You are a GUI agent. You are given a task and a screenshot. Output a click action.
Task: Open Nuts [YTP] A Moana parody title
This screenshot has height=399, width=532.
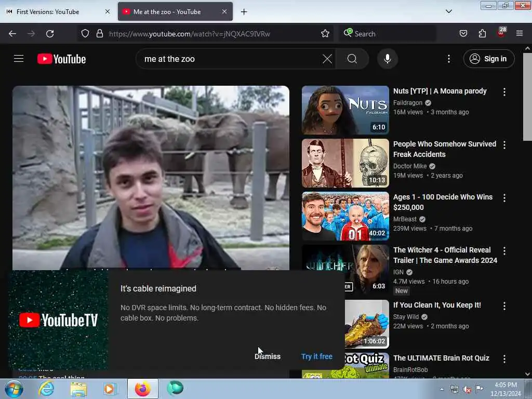[x=440, y=91]
